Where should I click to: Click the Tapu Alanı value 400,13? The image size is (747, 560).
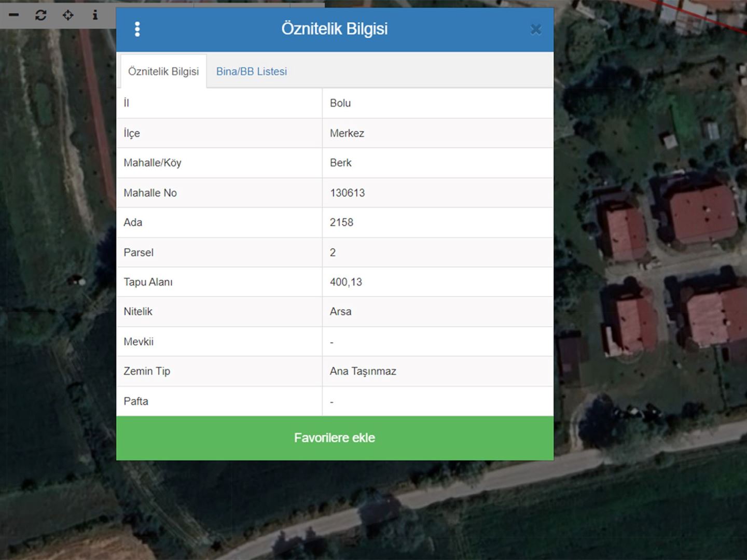coord(346,282)
